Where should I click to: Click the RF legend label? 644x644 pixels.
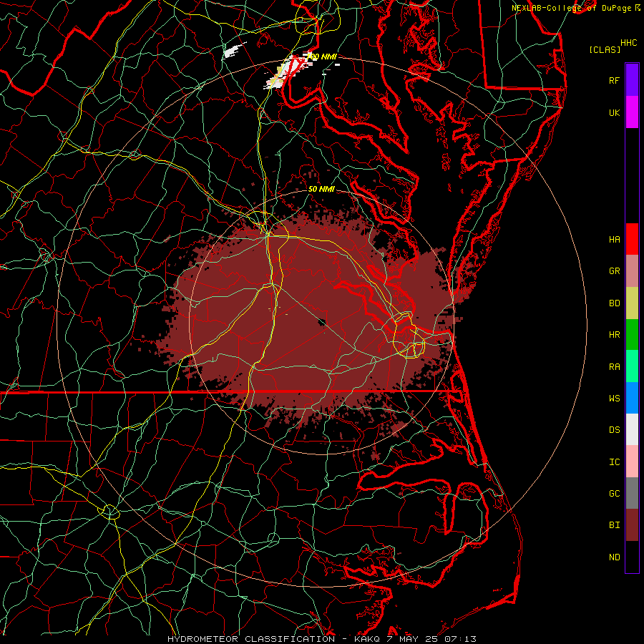click(614, 80)
